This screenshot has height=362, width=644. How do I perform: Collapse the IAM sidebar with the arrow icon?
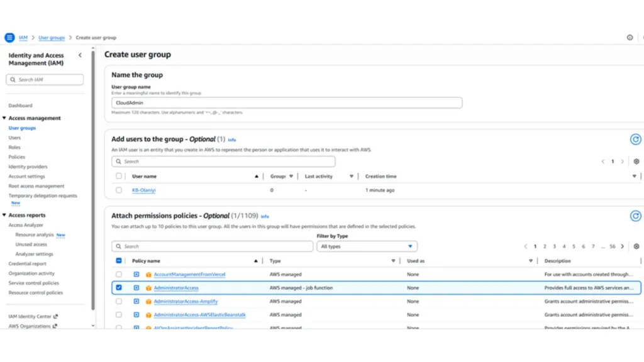80,55
